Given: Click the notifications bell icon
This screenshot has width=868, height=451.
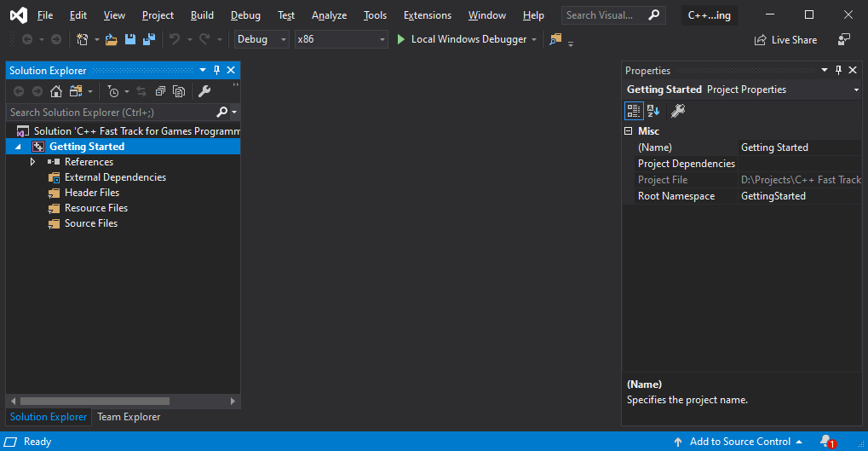Looking at the screenshot, I should point(827,442).
